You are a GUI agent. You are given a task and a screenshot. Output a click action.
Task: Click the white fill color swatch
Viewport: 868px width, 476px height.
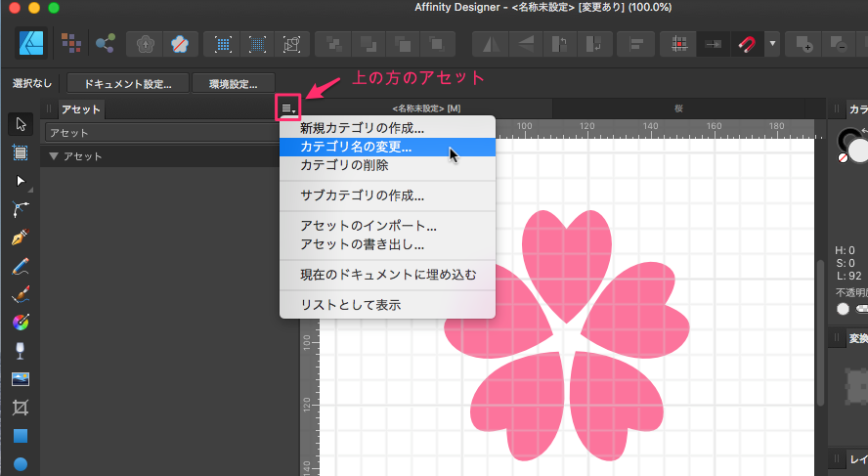coord(859,150)
